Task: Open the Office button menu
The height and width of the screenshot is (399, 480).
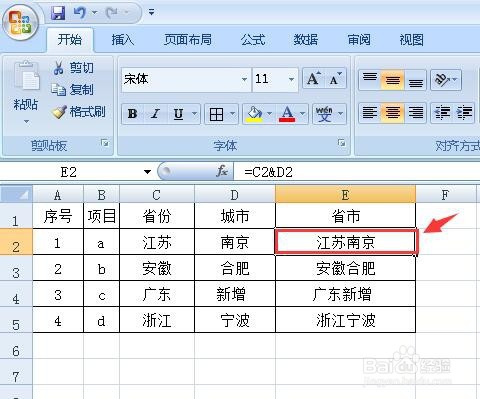Action: click(x=21, y=23)
